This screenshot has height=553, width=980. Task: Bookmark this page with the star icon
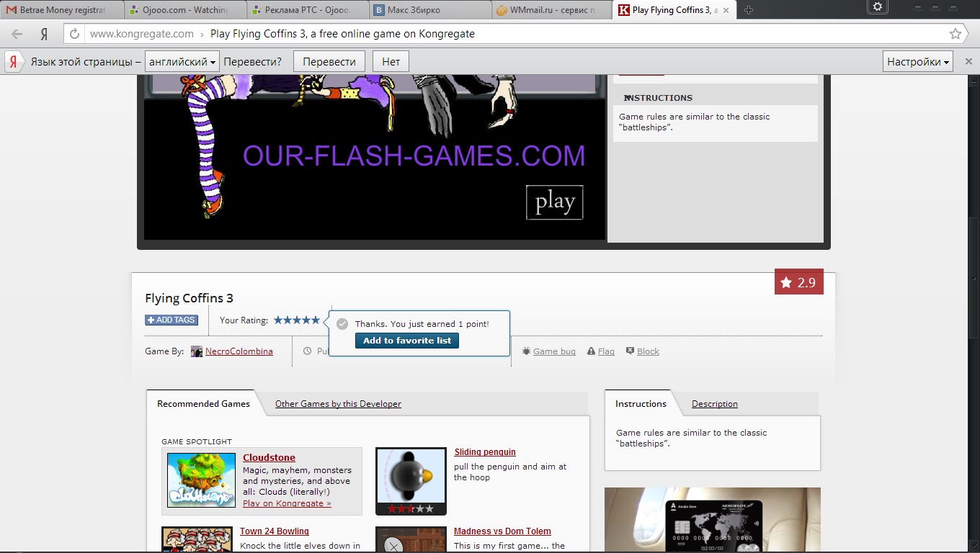coord(955,34)
